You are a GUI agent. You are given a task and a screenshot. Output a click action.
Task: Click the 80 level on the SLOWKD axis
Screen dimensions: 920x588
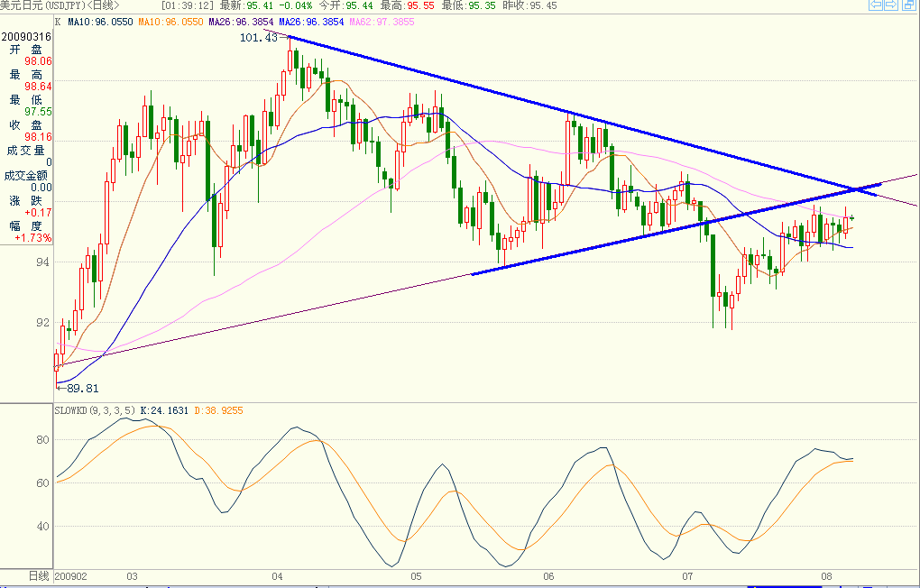(42, 439)
